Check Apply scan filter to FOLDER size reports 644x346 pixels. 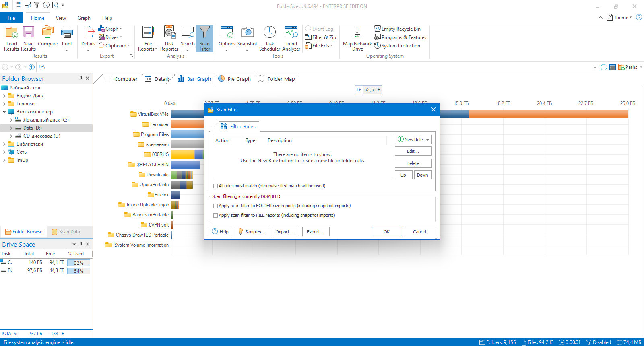216,206
